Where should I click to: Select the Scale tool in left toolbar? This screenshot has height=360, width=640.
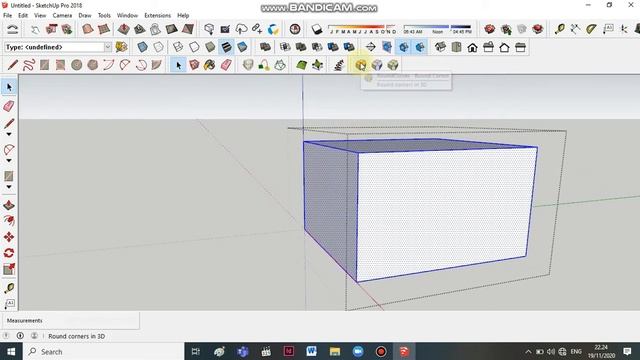[x=9, y=269]
